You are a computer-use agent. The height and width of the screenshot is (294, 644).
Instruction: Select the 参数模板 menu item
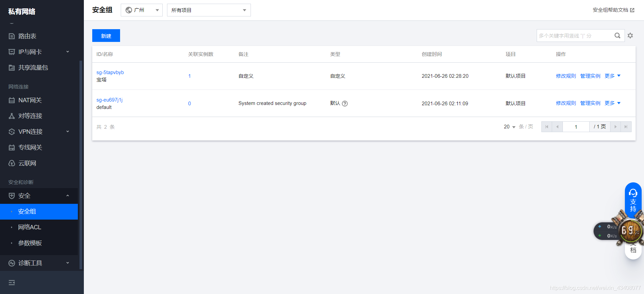click(x=39, y=243)
